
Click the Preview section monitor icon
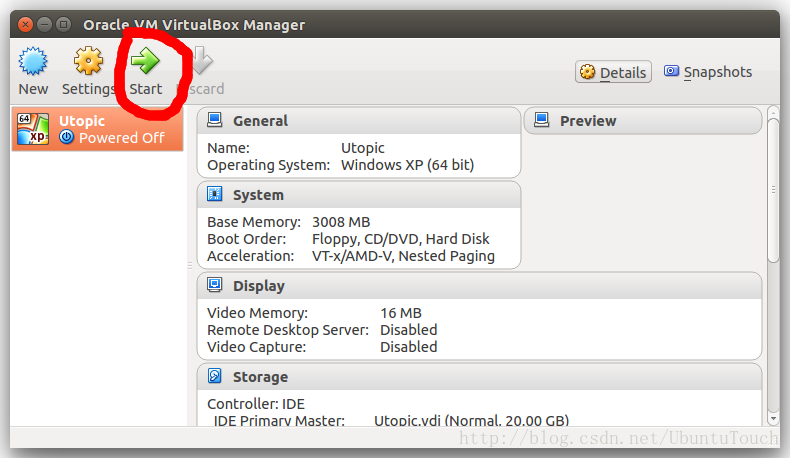(541, 120)
